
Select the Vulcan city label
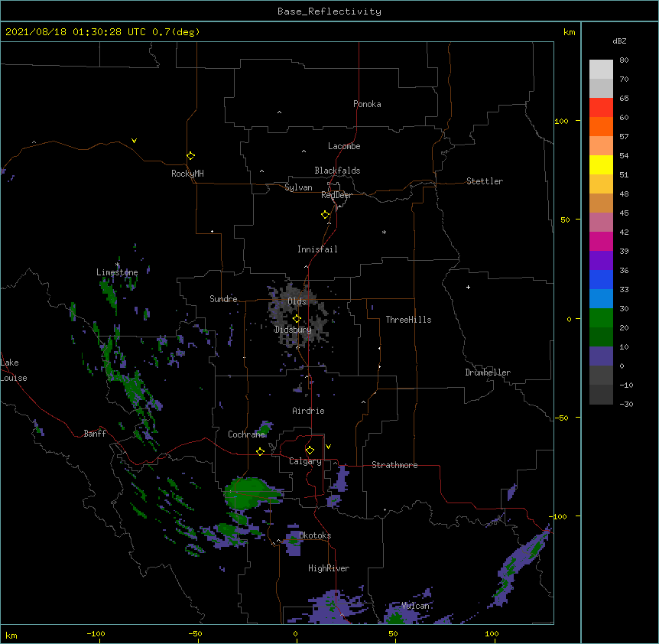pyautogui.click(x=415, y=606)
